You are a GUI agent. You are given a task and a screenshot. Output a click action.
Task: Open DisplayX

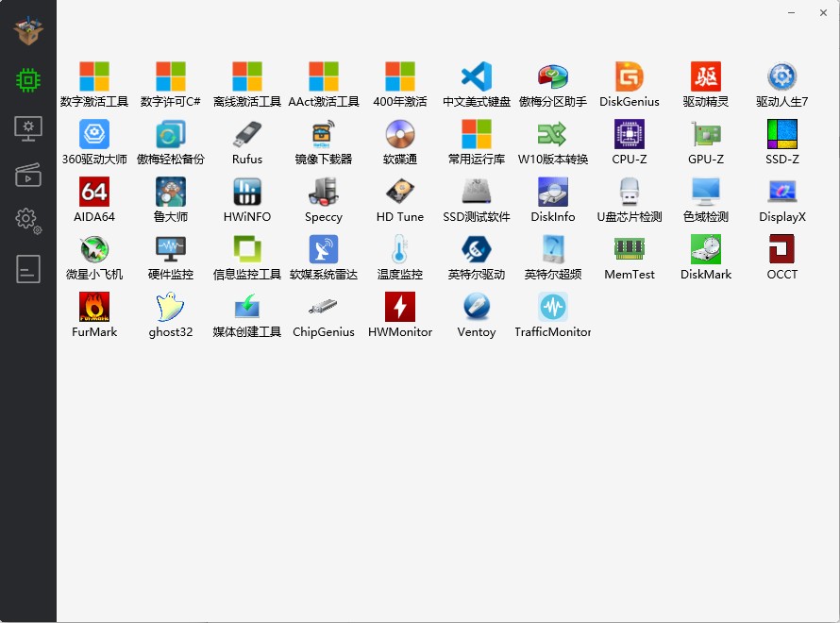click(782, 200)
